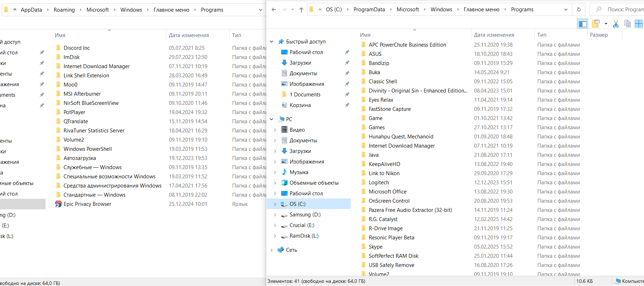
Task: Select 'Загрузки' under PC in tree
Action: [x=300, y=151]
